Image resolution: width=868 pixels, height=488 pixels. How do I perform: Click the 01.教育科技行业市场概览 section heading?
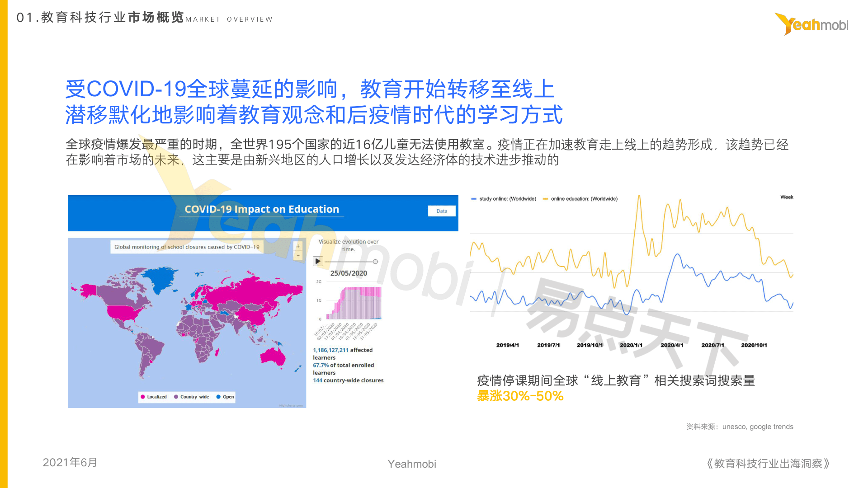pos(100,17)
